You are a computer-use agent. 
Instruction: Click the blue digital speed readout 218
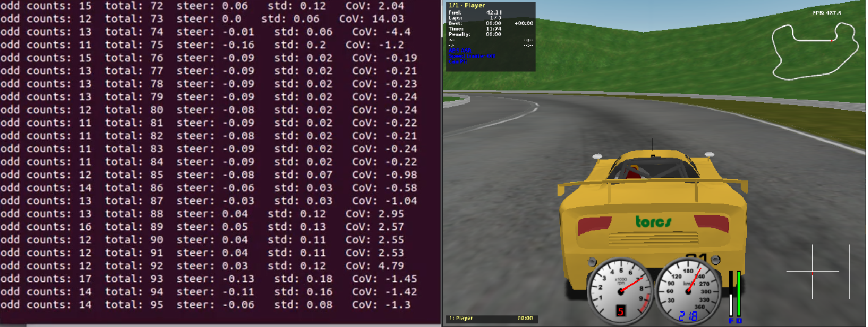point(689,316)
